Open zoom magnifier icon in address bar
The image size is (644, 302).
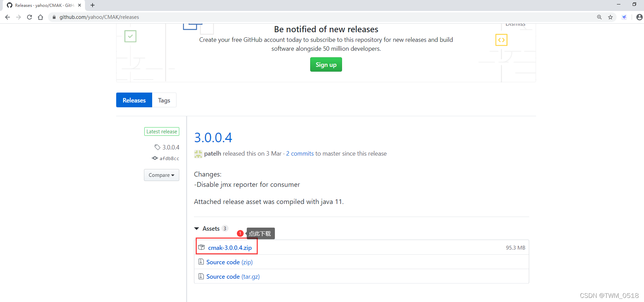point(599,17)
